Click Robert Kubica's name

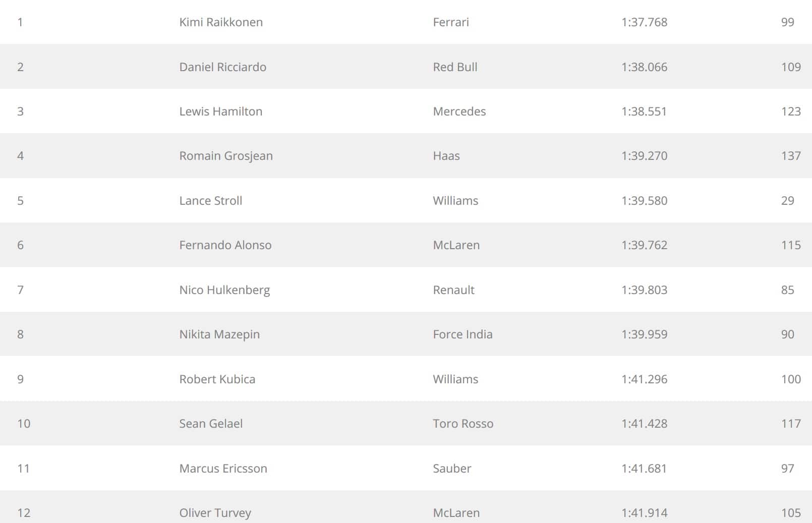click(217, 379)
